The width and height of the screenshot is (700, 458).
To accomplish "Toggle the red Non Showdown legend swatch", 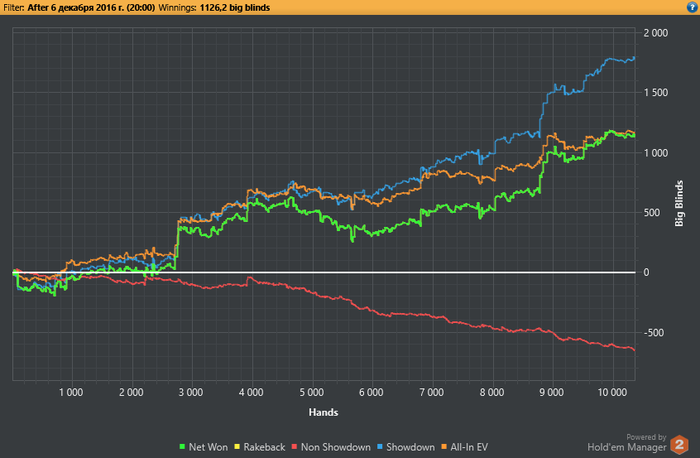I will (x=294, y=447).
